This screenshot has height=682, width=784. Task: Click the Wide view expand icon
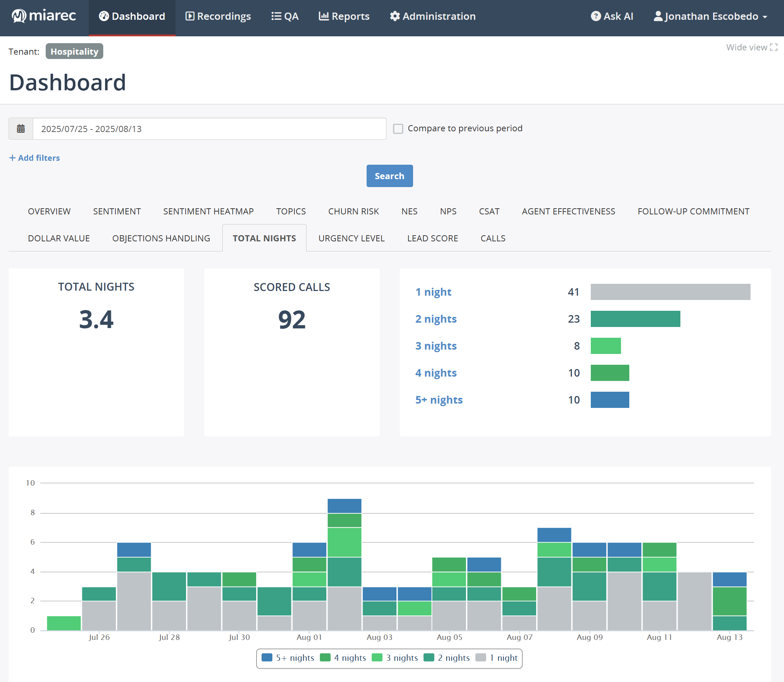773,47
